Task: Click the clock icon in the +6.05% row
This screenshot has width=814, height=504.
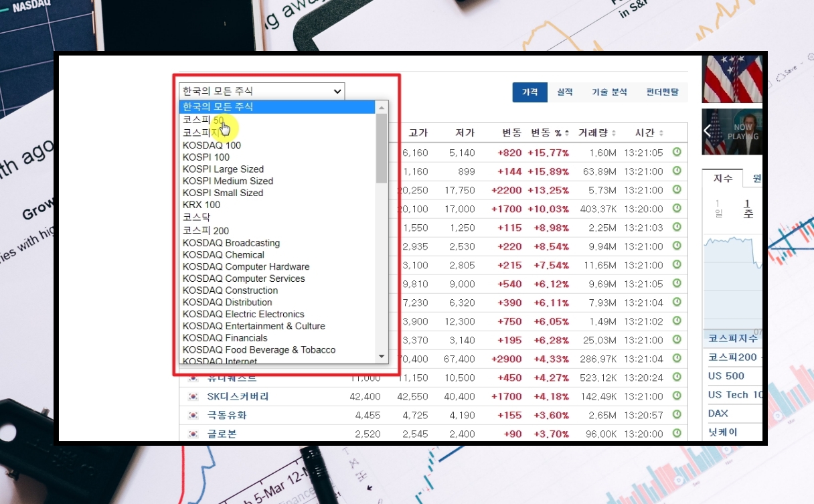Action: (677, 321)
